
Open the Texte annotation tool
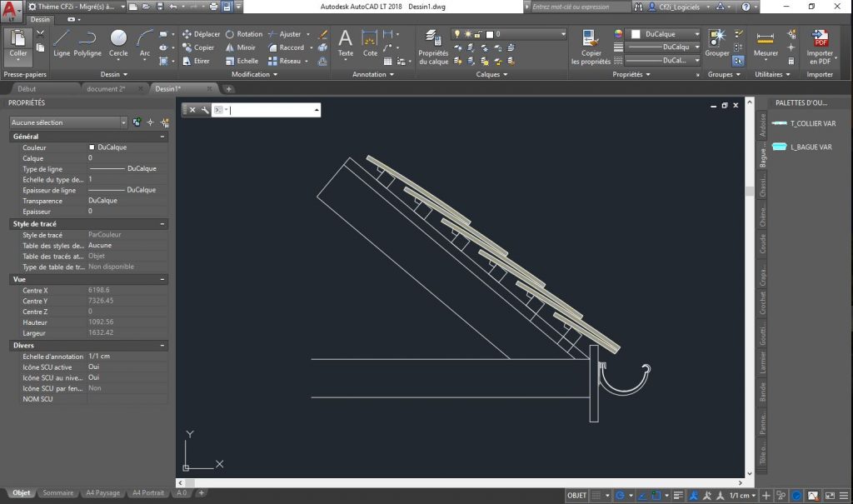click(x=346, y=43)
